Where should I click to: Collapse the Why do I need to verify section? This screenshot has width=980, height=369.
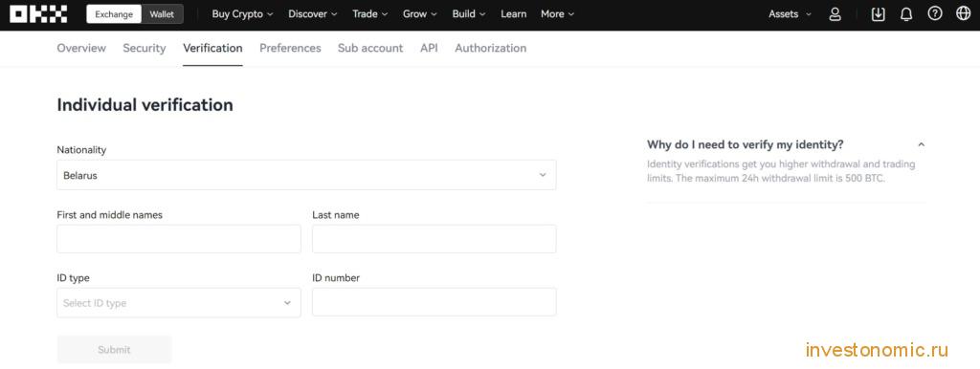(x=921, y=145)
